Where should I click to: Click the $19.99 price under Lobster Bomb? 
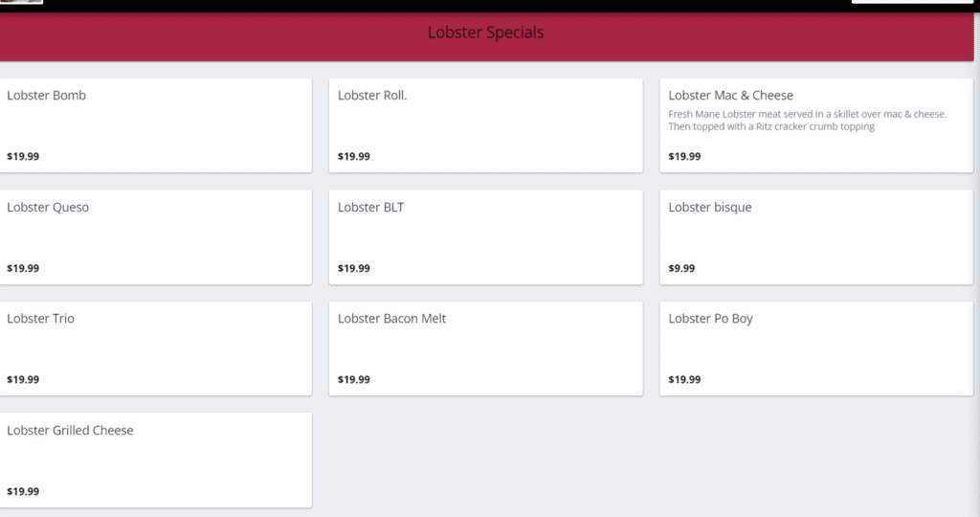pos(23,156)
